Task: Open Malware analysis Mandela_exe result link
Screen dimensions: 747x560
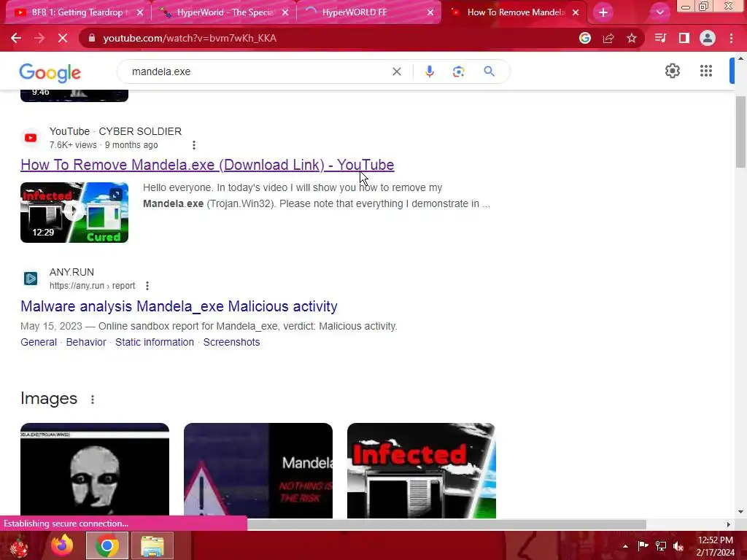Action: pyautogui.click(x=179, y=306)
